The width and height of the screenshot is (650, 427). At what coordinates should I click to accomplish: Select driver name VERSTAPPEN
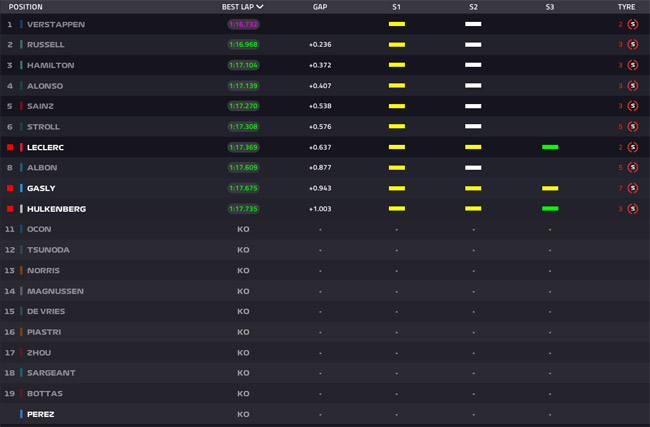[x=56, y=24]
